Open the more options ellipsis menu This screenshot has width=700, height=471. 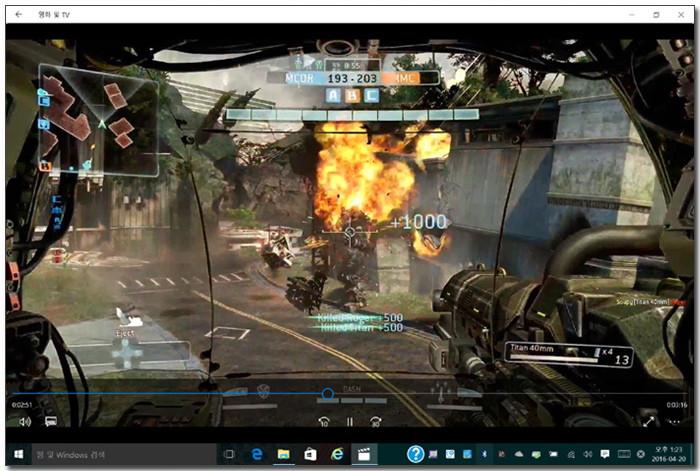(x=675, y=421)
